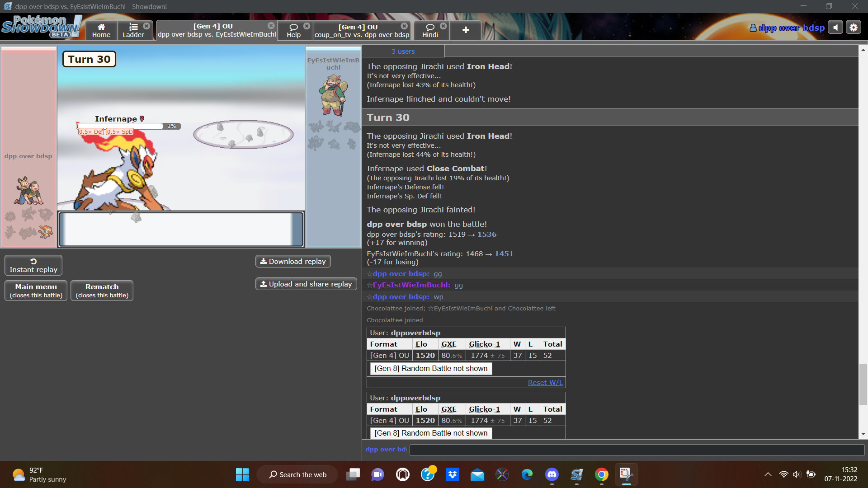The width and height of the screenshot is (868, 488).
Task: Click the dpp over bdsp username button
Action: pyautogui.click(x=787, y=28)
